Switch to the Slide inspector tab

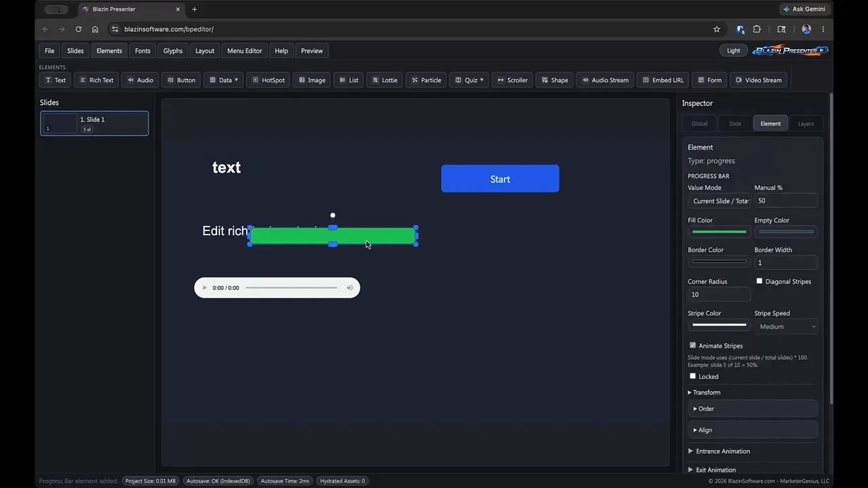735,123
